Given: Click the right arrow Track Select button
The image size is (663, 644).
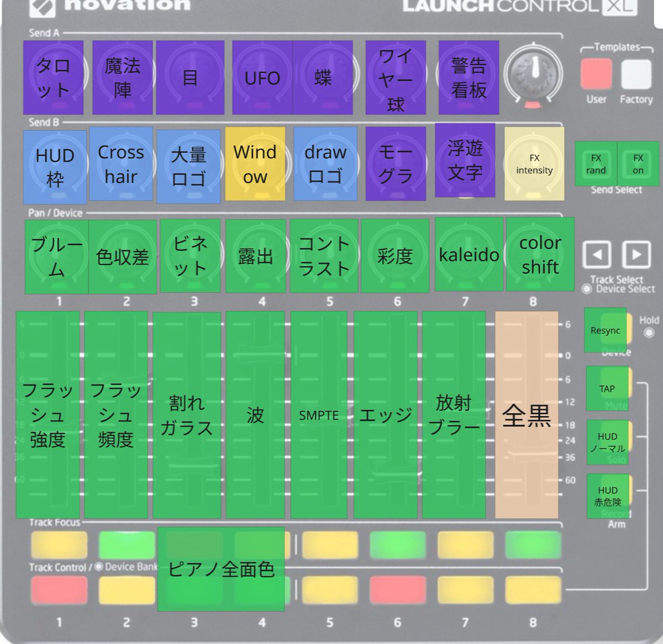Looking at the screenshot, I should coord(636,255).
